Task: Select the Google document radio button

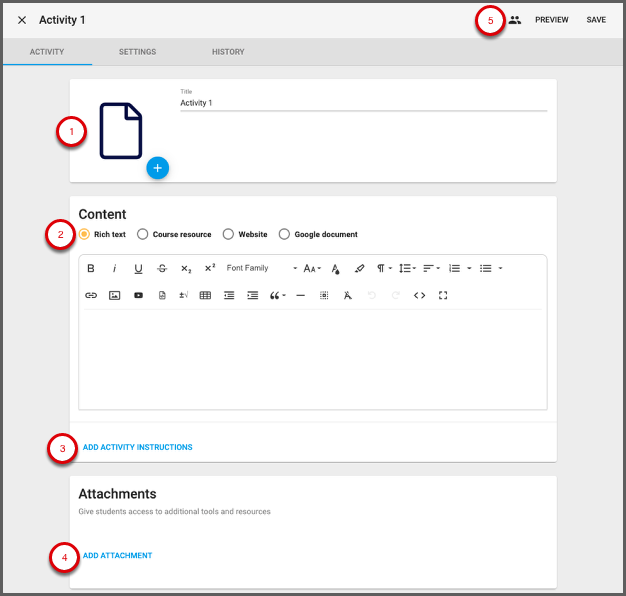Action: pos(284,234)
